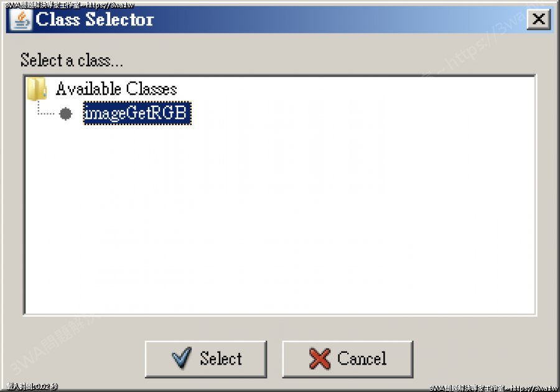Click the blue checkmark icon on Select

coord(182,358)
